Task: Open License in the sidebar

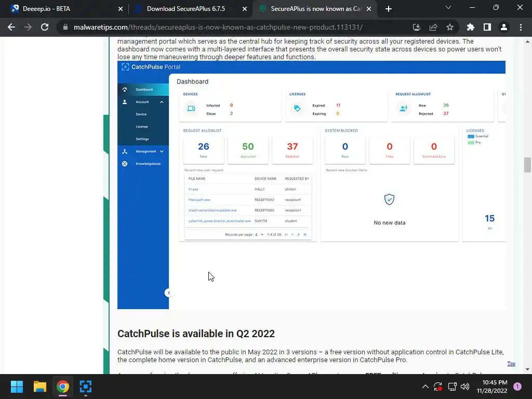Action: coord(142,127)
